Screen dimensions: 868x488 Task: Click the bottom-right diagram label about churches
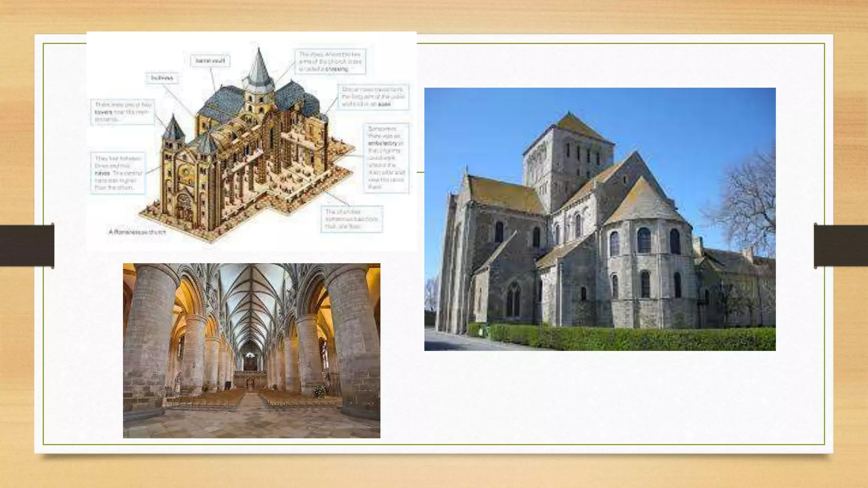click(x=351, y=219)
